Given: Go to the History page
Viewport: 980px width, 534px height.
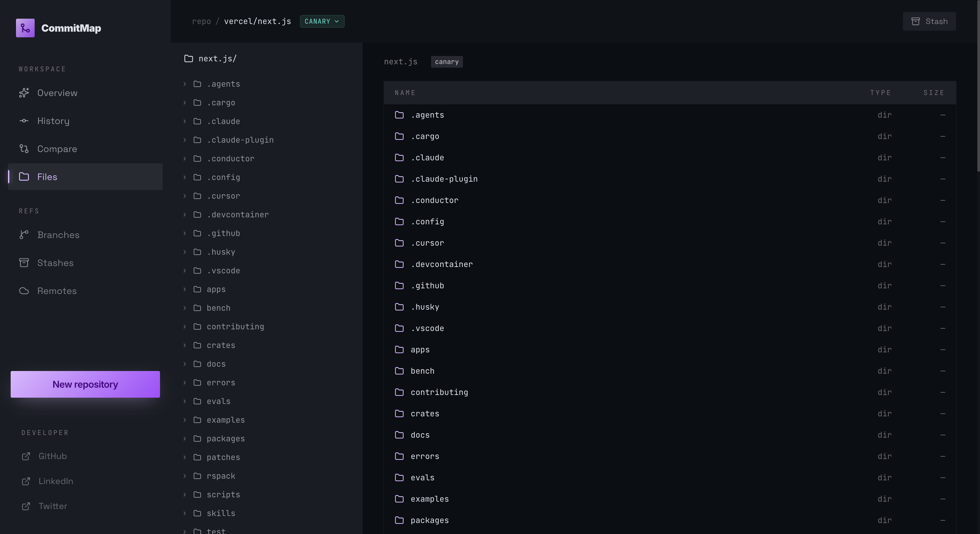Looking at the screenshot, I should pos(85,121).
